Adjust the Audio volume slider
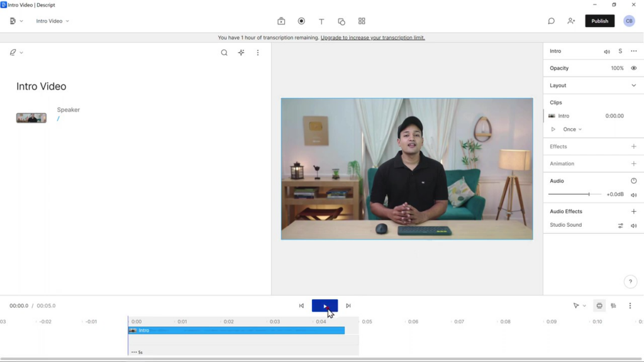Viewport: 644px width, 362px height. pyautogui.click(x=575, y=194)
